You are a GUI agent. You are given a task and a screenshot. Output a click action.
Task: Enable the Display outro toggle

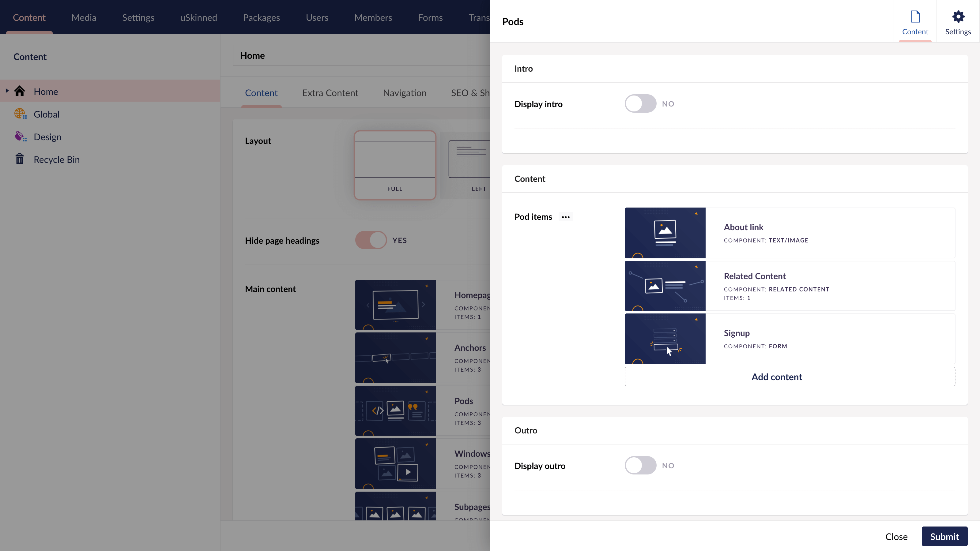click(640, 465)
